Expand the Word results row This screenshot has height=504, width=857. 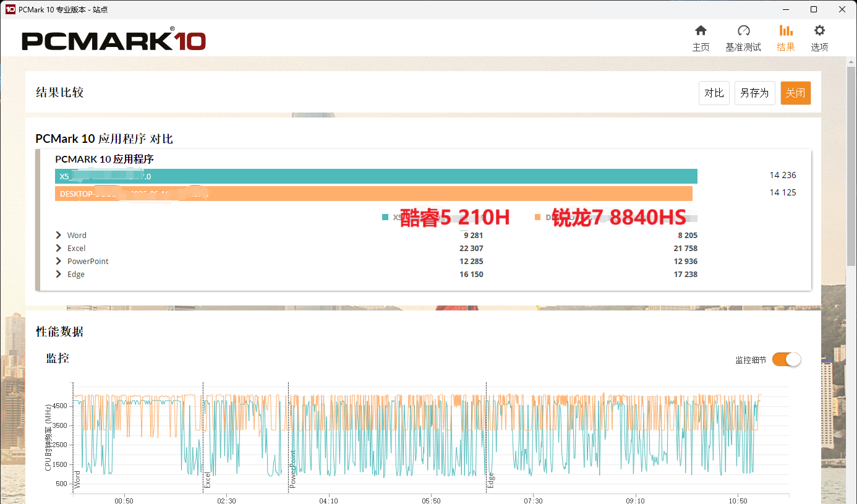tap(59, 235)
